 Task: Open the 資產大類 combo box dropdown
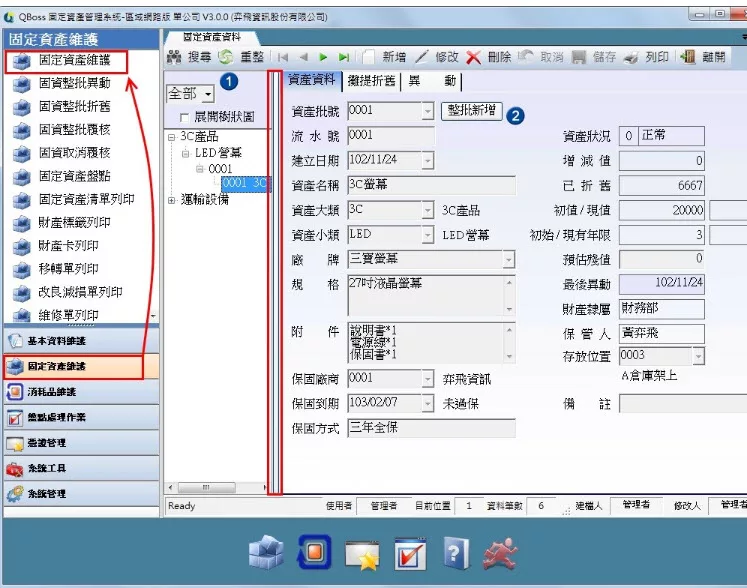(x=427, y=211)
